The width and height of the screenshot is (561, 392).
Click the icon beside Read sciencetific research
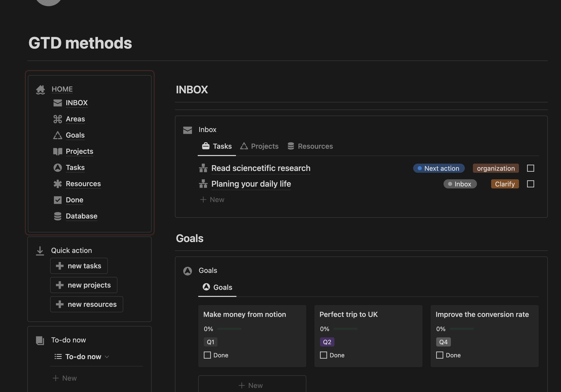click(x=203, y=168)
